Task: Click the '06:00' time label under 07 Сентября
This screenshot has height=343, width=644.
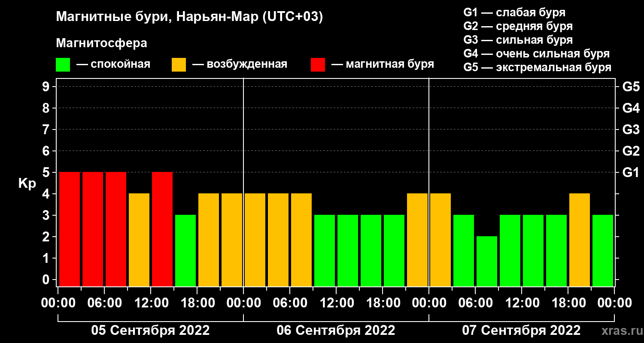Action: pyautogui.click(x=475, y=303)
